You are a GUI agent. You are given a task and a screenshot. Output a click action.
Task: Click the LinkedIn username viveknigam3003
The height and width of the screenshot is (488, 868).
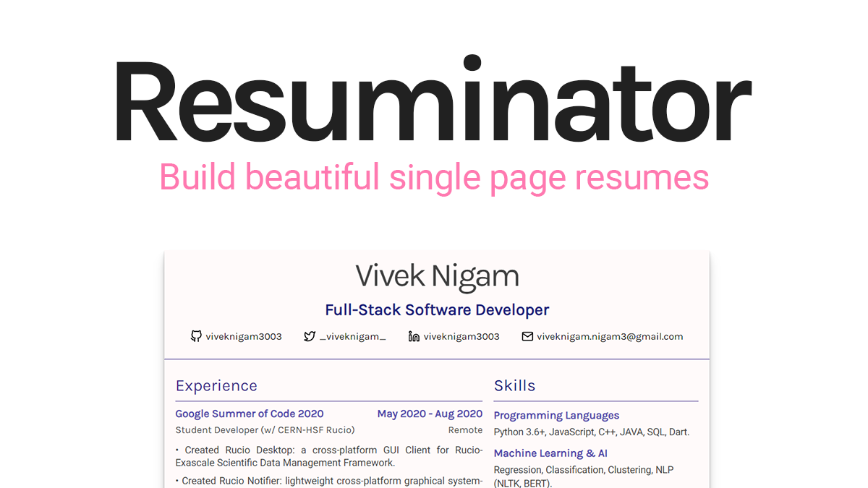tap(461, 336)
